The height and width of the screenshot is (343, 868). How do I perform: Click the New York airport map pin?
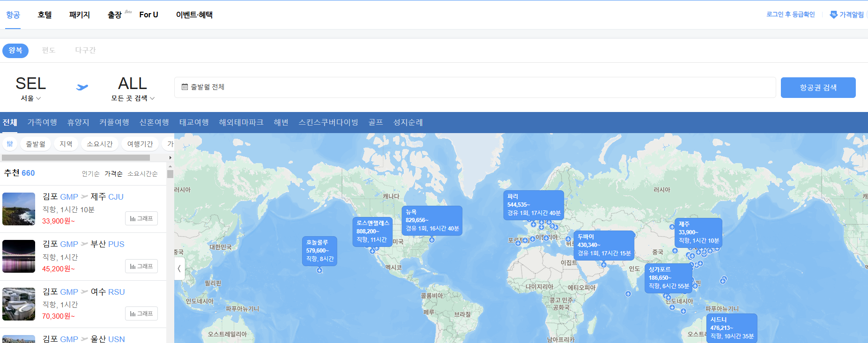pyautogui.click(x=432, y=240)
